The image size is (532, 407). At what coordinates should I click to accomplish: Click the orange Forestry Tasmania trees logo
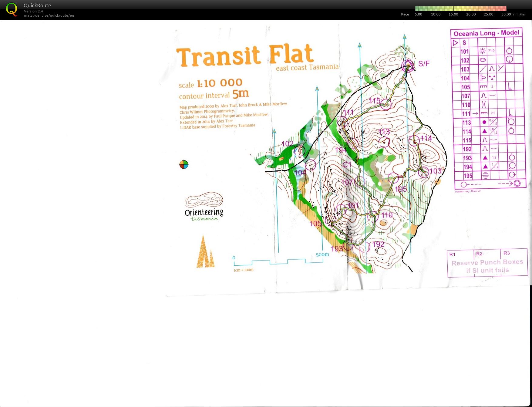click(x=205, y=252)
